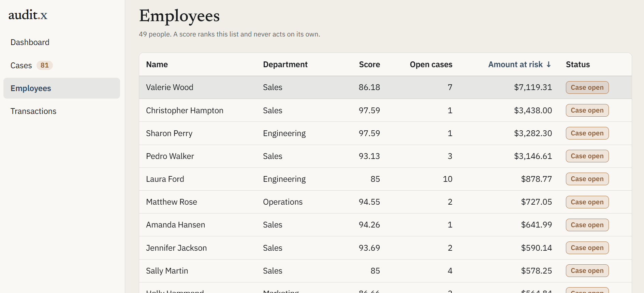Sort by Score column header

pos(369,64)
